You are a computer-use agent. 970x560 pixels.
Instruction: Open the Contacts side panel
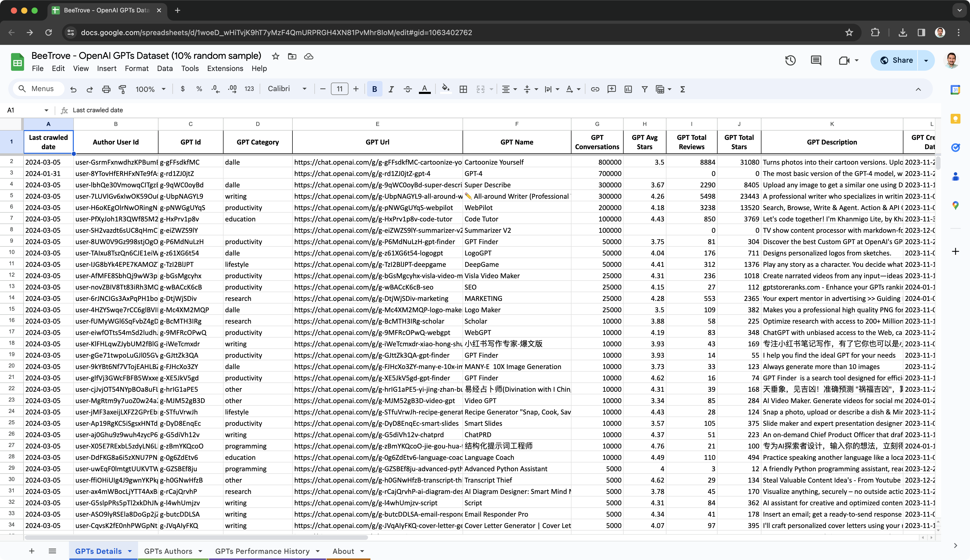point(955,176)
